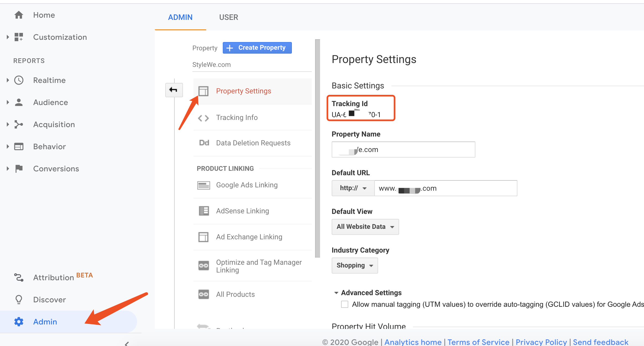Screen dimensions: 644x346
Task: Select the StyleWe.com property selector
Action: (252, 65)
